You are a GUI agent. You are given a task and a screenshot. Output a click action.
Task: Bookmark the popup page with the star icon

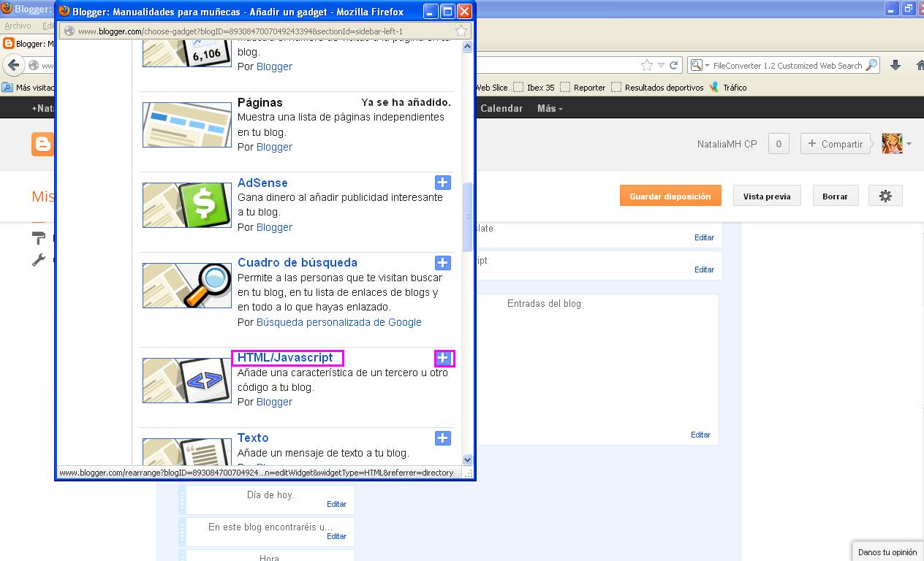pos(461,31)
